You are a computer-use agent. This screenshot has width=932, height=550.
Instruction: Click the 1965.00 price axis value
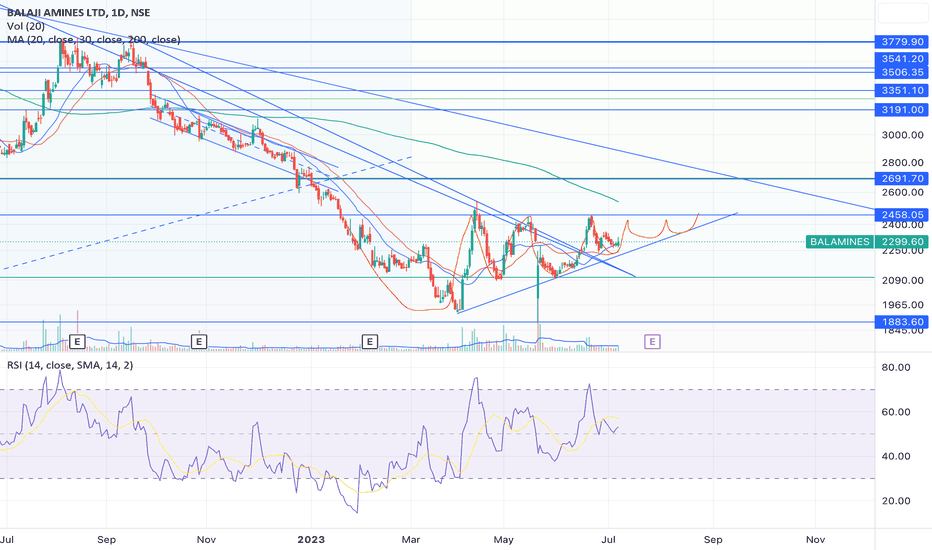(x=902, y=305)
